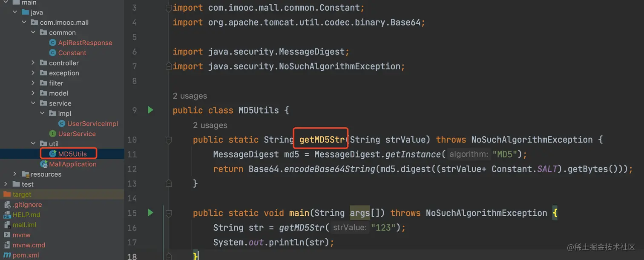Click the pom.xml Maven icon
Viewport: 644px width, 260px height.
(x=7, y=255)
